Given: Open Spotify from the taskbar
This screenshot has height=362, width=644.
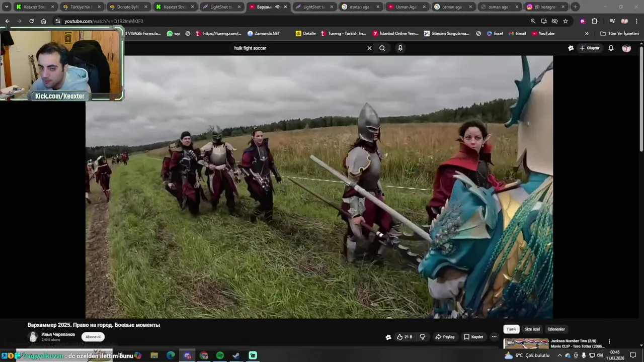Looking at the screenshot, I should pyautogui.click(x=220, y=355).
